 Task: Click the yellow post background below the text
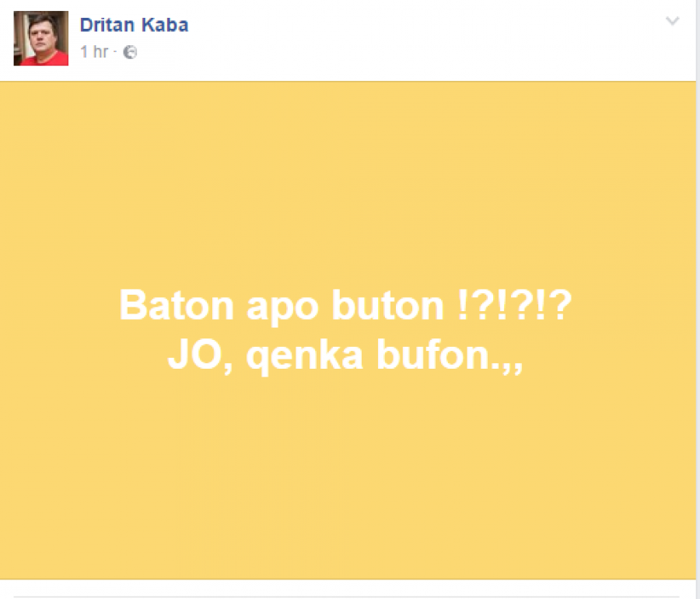348,478
